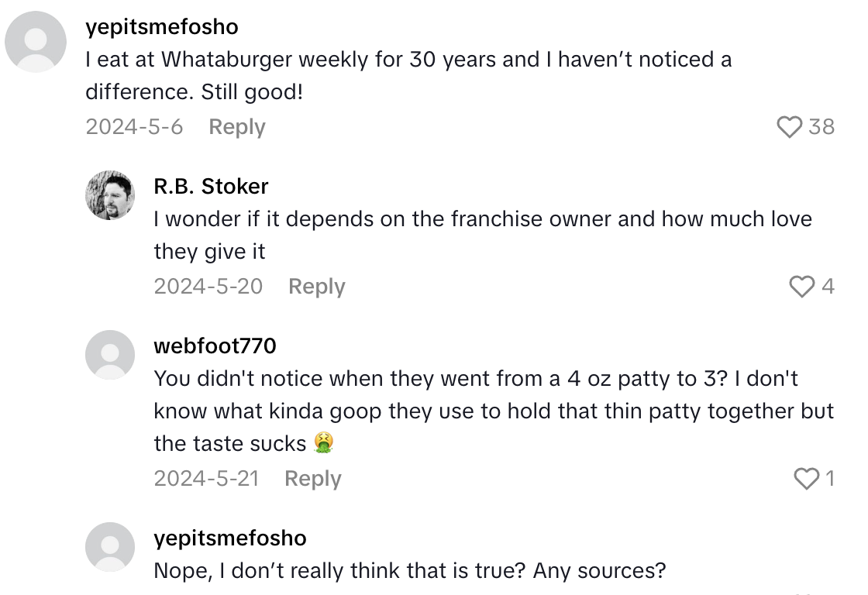Viewport: 868px width, 595px height.
Task: Reply to R.B. Stoker's comment
Action: (316, 287)
